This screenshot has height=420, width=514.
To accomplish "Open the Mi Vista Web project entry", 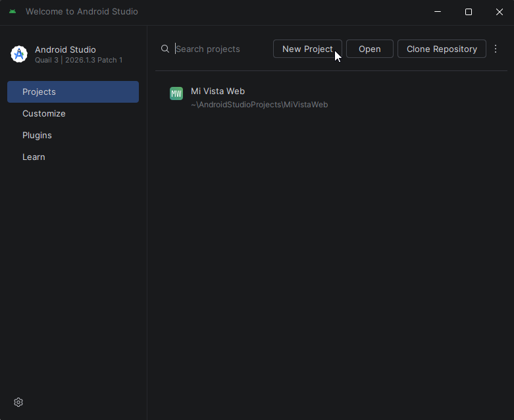I will tap(331, 97).
